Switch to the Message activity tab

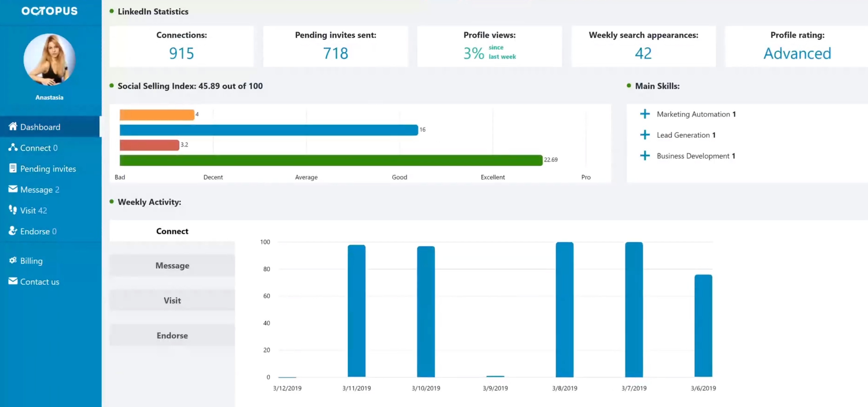click(172, 265)
